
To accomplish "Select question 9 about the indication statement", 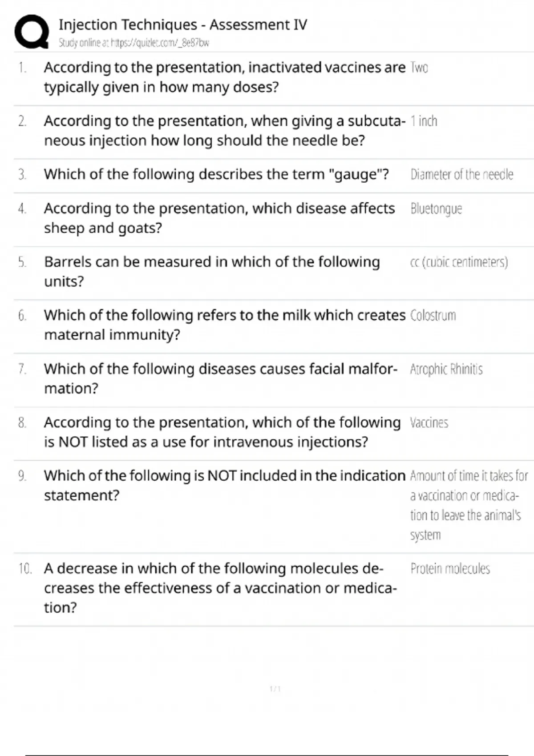I will click(x=224, y=485).
